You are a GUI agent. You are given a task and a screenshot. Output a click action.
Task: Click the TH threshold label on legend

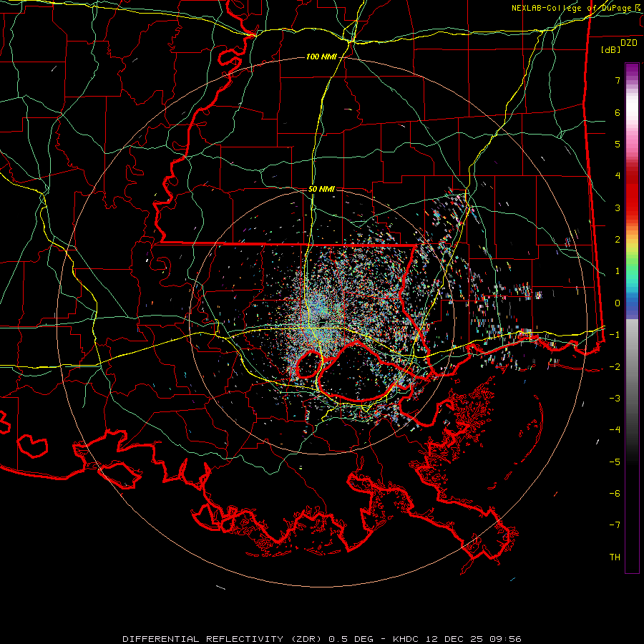[615, 557]
